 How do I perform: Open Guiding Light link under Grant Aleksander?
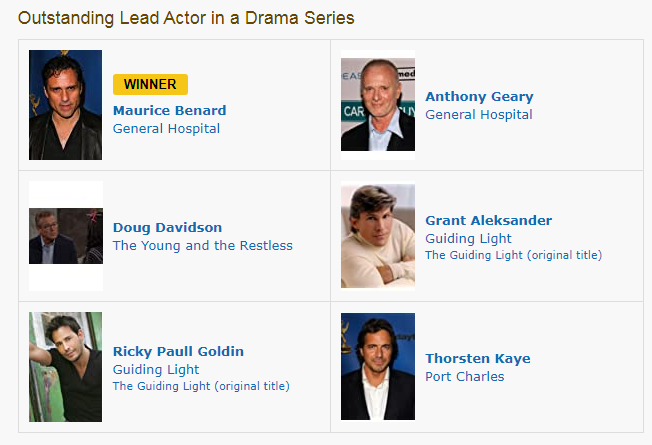tap(468, 239)
